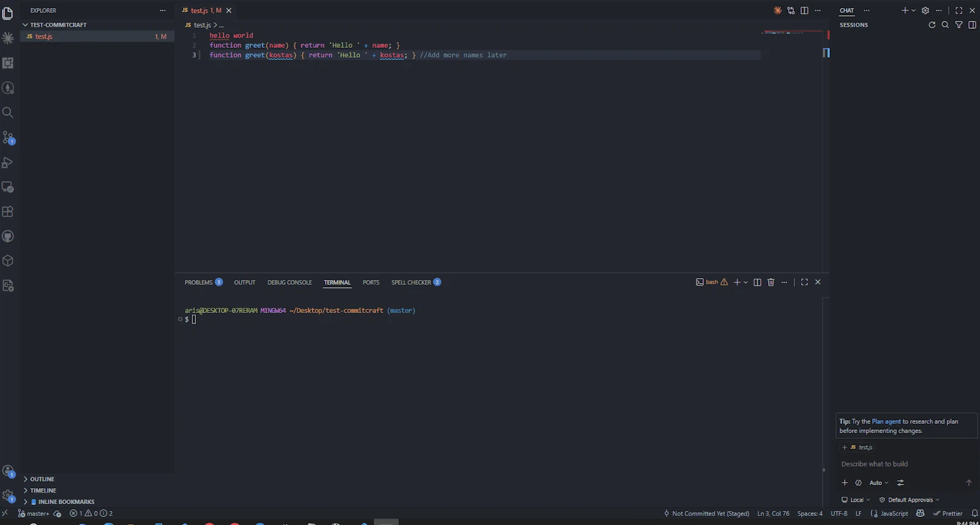Click Prettier status bar item
980x525 pixels.
948,513
